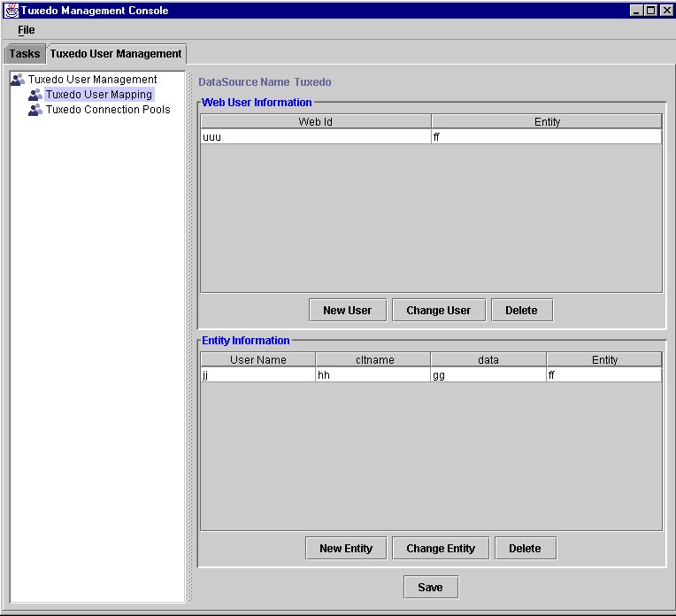
Task: Select the 'jj' User Name cell
Action: 258,375
